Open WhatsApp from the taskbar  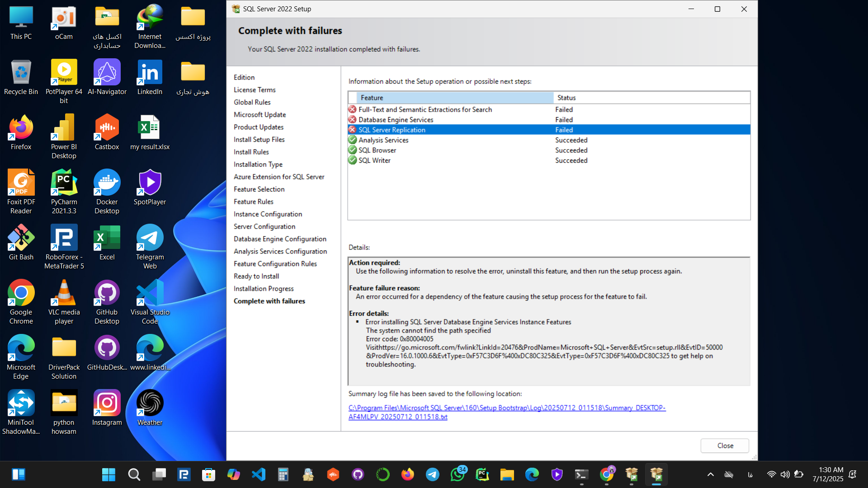coord(457,474)
